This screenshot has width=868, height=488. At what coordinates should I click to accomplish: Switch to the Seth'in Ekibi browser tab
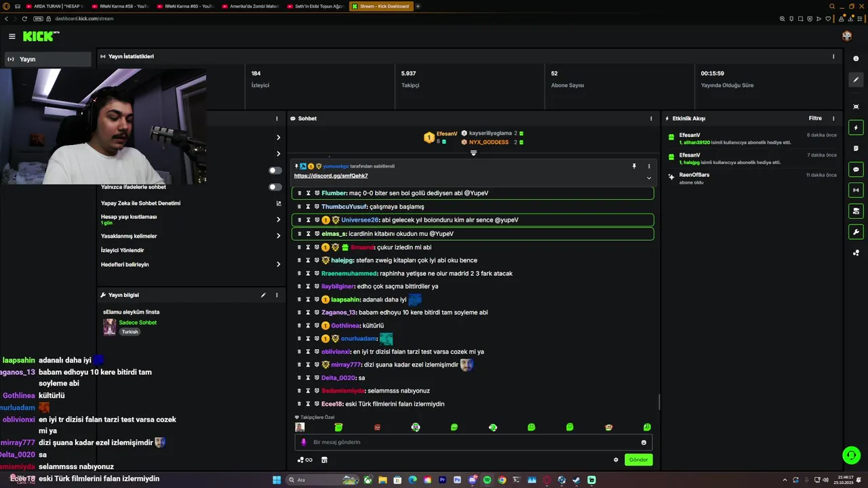coord(315,6)
